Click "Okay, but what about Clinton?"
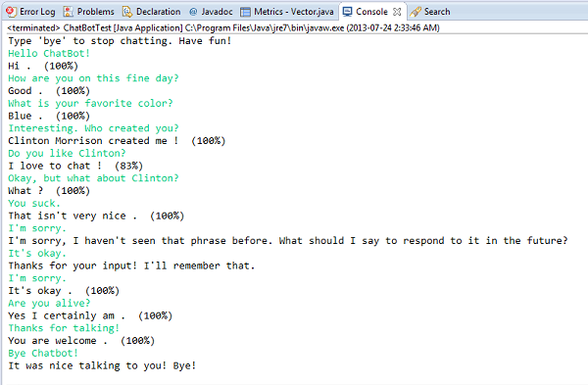This screenshot has height=385, width=588. point(93,178)
